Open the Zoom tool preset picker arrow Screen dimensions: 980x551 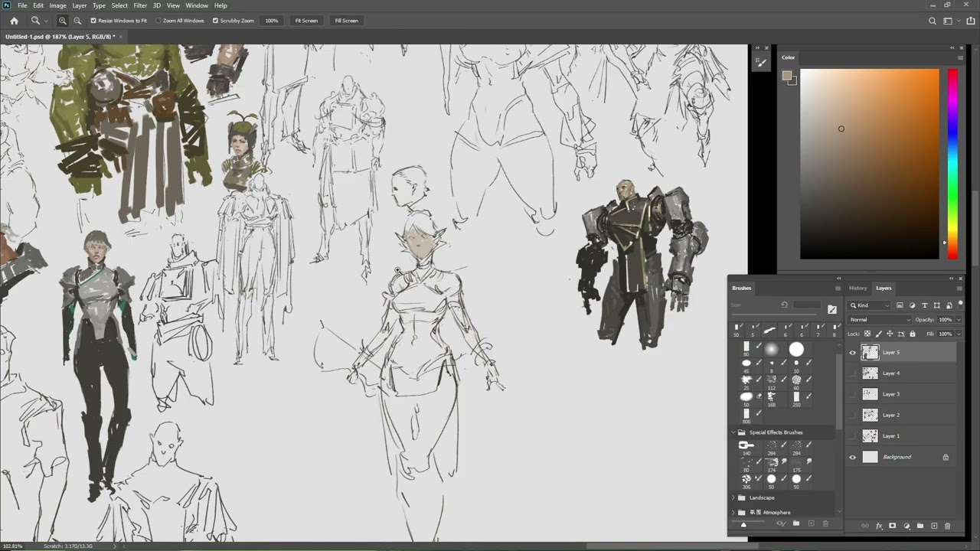click(47, 21)
